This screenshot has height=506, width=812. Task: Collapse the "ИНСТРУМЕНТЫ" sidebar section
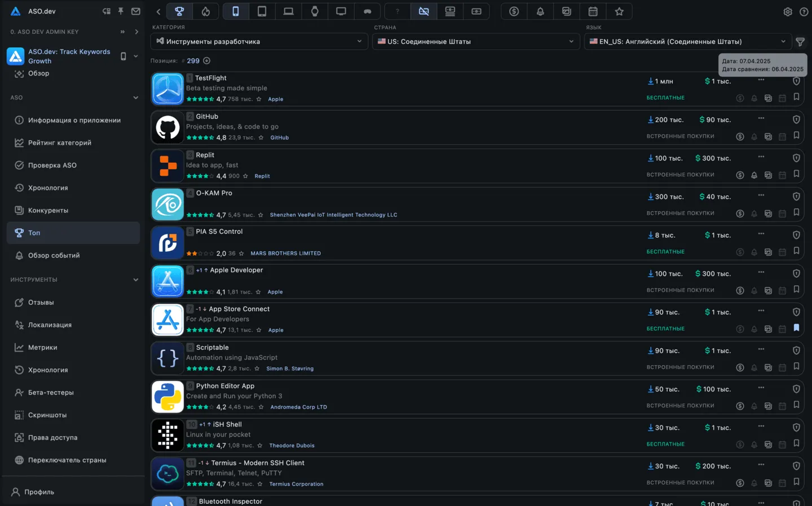pyautogui.click(x=135, y=280)
